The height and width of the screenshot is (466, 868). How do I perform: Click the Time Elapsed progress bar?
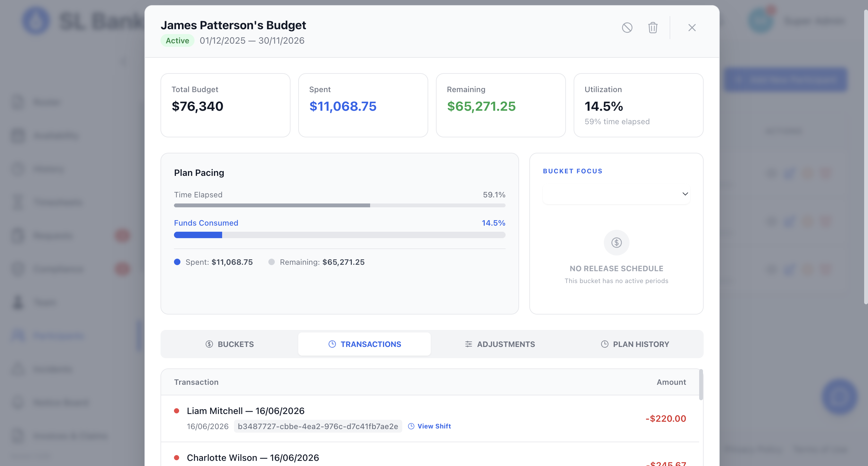[340, 205]
